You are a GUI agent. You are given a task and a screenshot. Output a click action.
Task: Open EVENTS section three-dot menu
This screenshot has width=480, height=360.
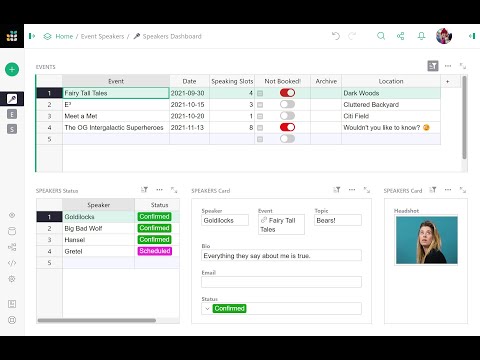[448, 66]
